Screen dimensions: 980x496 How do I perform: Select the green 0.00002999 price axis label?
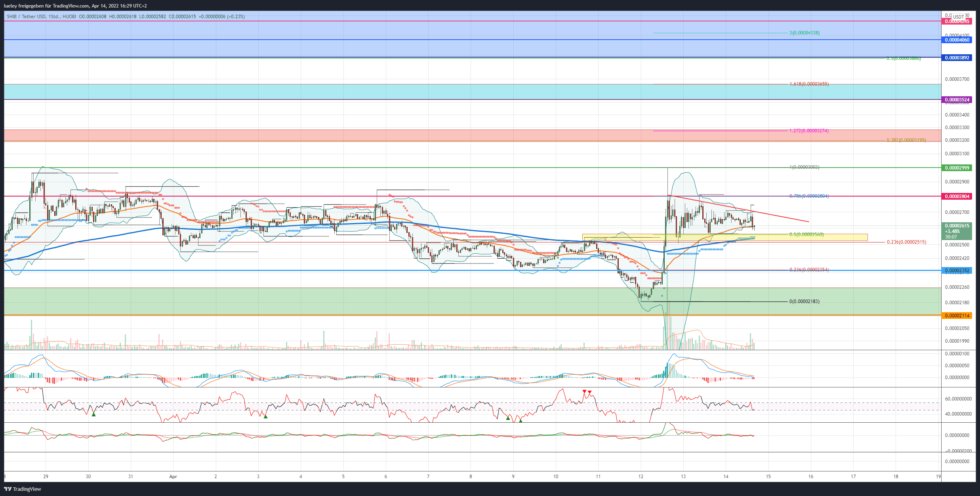(957, 168)
